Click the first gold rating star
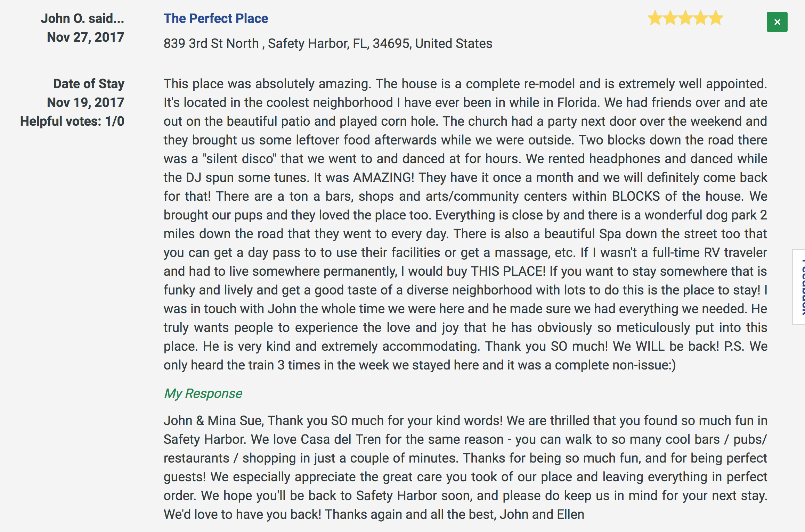Screen dimensions: 805x532 (655, 18)
